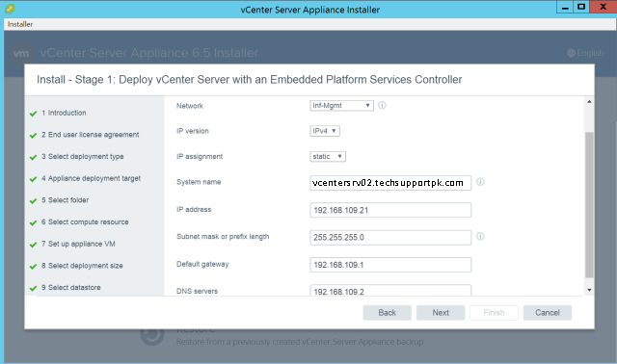This screenshot has width=617, height=364.
Task: Go to step 9 Select datastore
Action: pyautogui.click(x=70, y=287)
